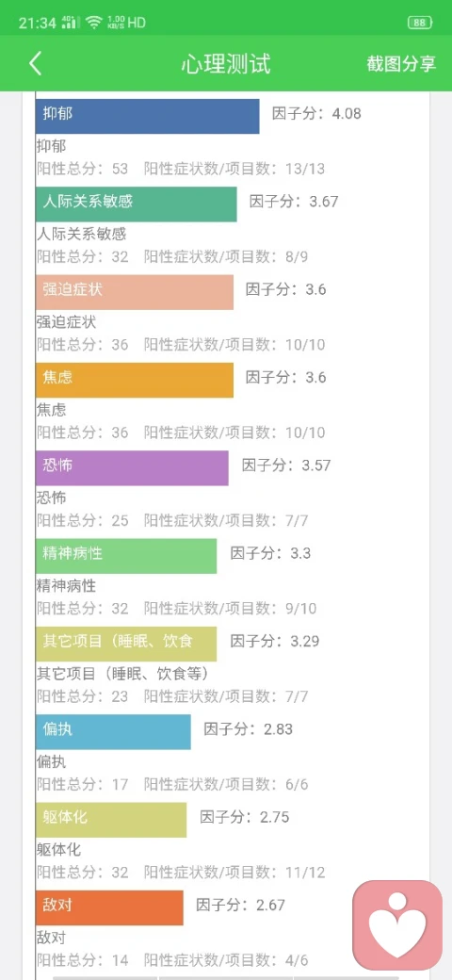Image resolution: width=452 pixels, height=980 pixels.
Task: Select the pink 强迫症状 bar
Action: tap(135, 292)
